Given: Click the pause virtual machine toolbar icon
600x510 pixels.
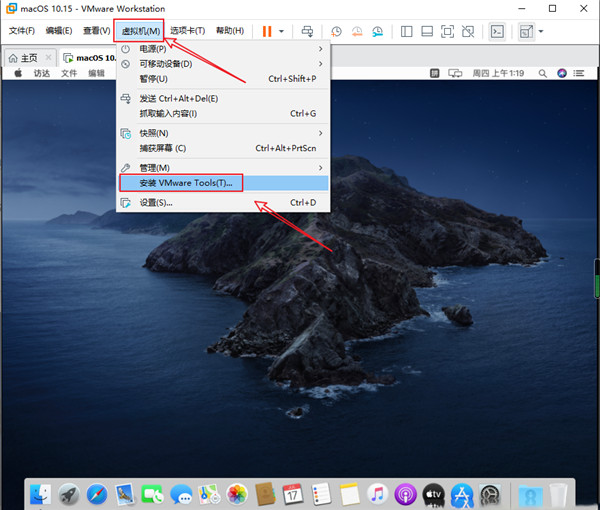Looking at the screenshot, I should coord(267,31).
